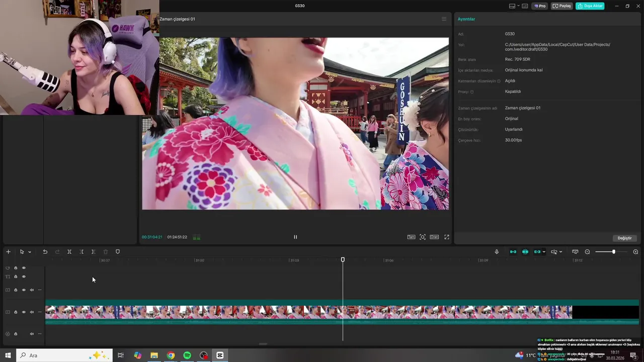Toggle clip linkage button
The image size is (644, 362).
(x=537, y=252)
